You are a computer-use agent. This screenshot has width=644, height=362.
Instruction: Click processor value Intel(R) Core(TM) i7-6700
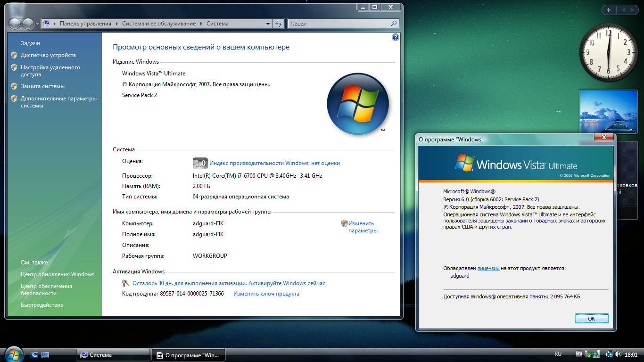pos(257,176)
